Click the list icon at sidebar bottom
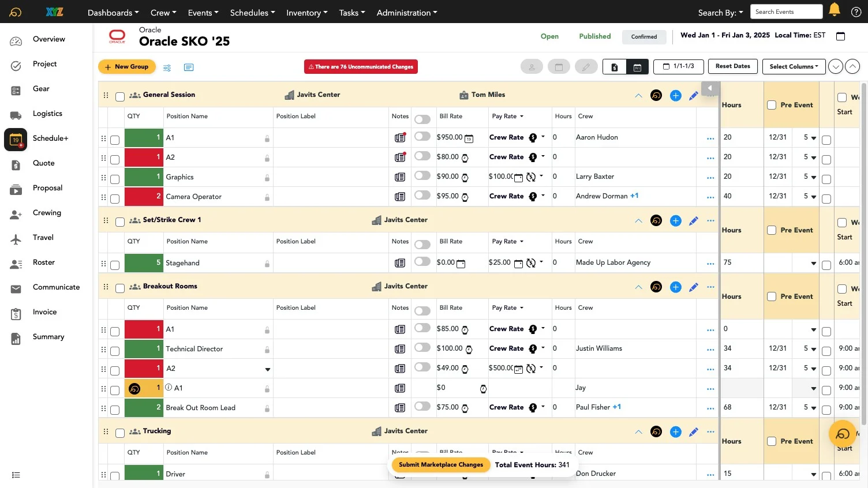 [x=16, y=475]
